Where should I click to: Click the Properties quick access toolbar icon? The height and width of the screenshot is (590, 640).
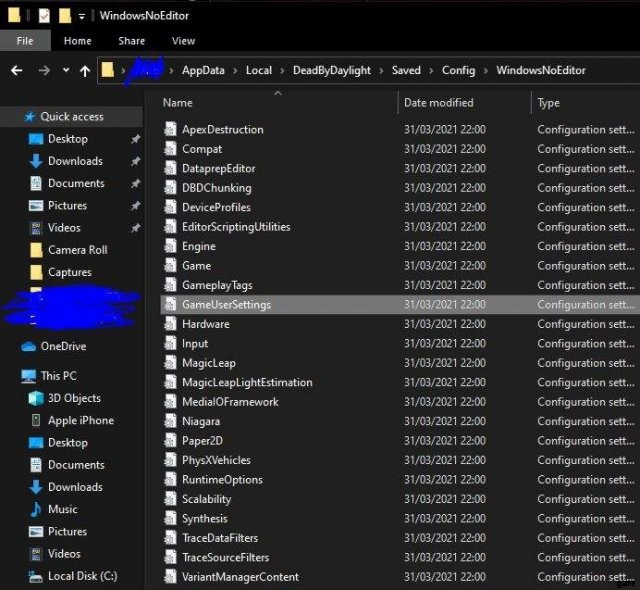tap(44, 16)
